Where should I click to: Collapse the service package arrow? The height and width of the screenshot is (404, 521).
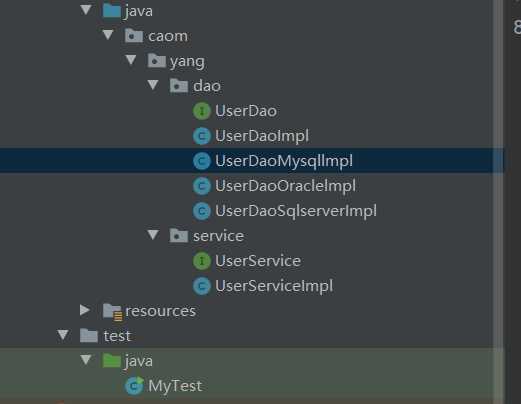(x=153, y=235)
